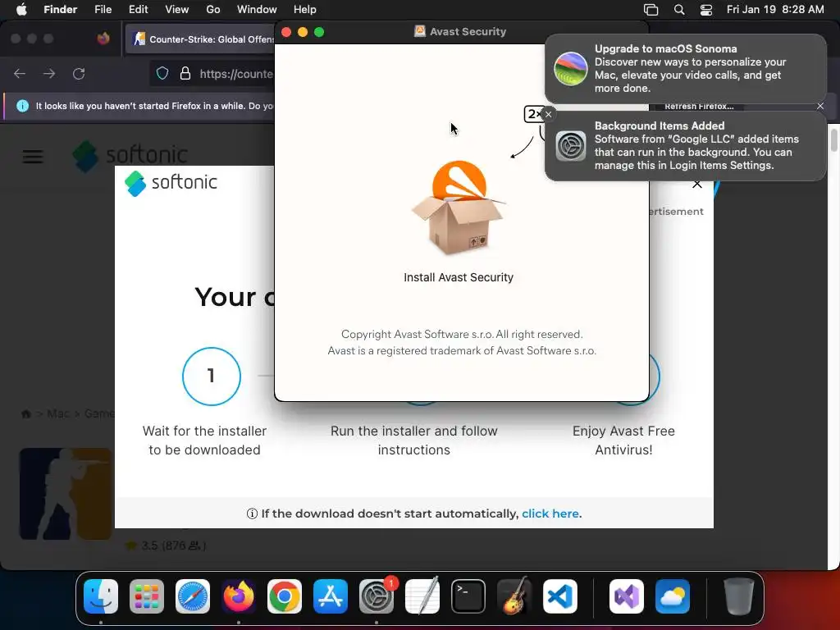The width and height of the screenshot is (840, 630).
Task: Click Firefox forward arrow button
Action: [49, 73]
